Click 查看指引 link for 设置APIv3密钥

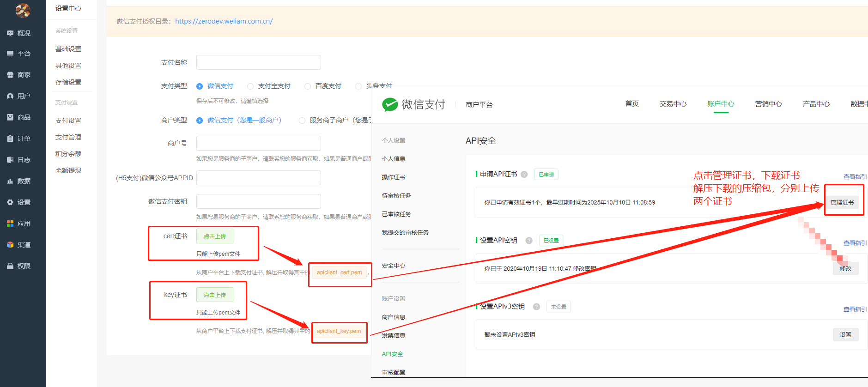point(855,309)
